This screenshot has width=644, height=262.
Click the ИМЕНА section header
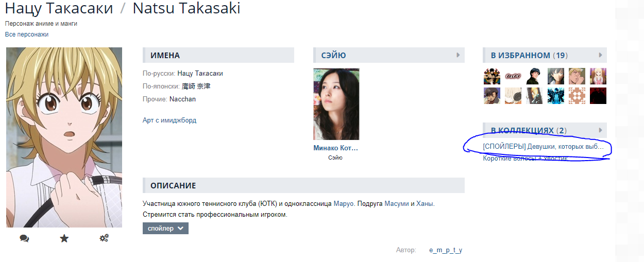click(218, 55)
